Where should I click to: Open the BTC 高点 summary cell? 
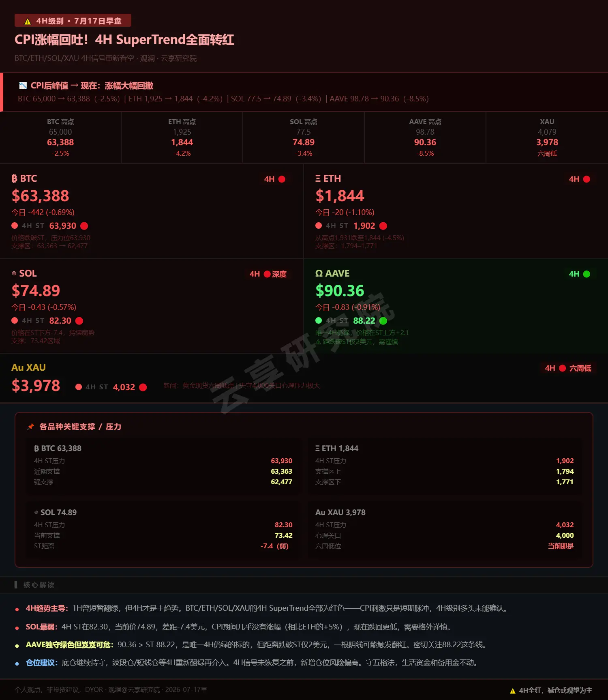pyautogui.click(x=60, y=137)
